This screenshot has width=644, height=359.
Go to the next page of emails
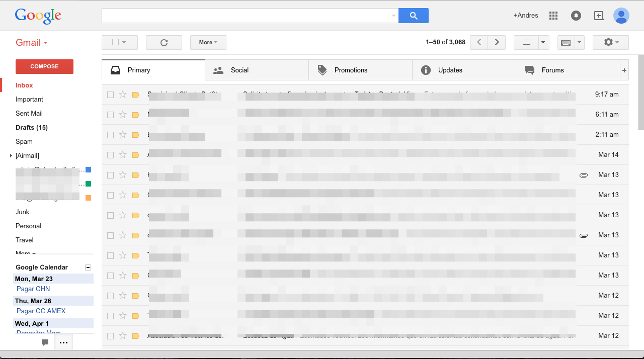point(497,43)
